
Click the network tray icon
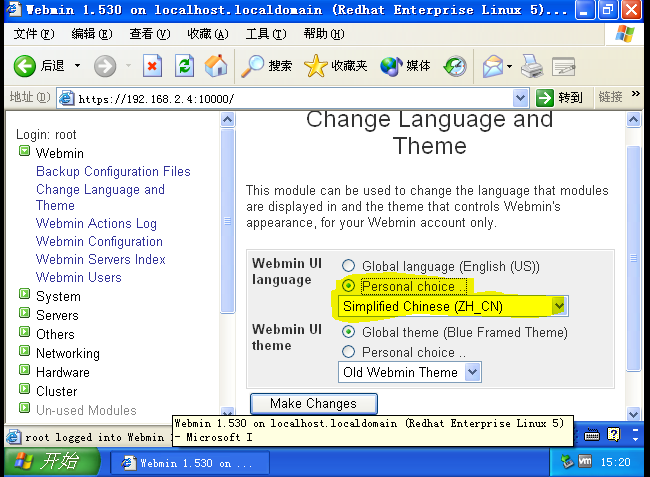566,461
